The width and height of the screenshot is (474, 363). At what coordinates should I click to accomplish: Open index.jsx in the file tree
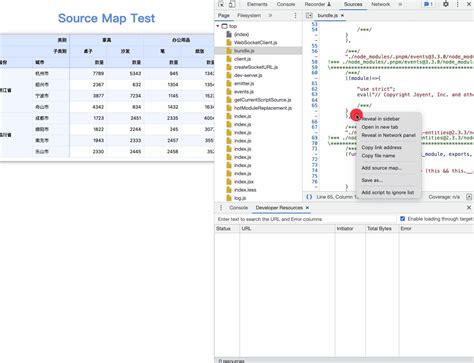(244, 182)
